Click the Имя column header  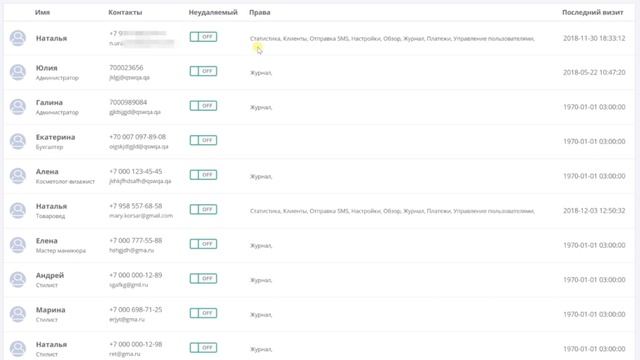42,12
